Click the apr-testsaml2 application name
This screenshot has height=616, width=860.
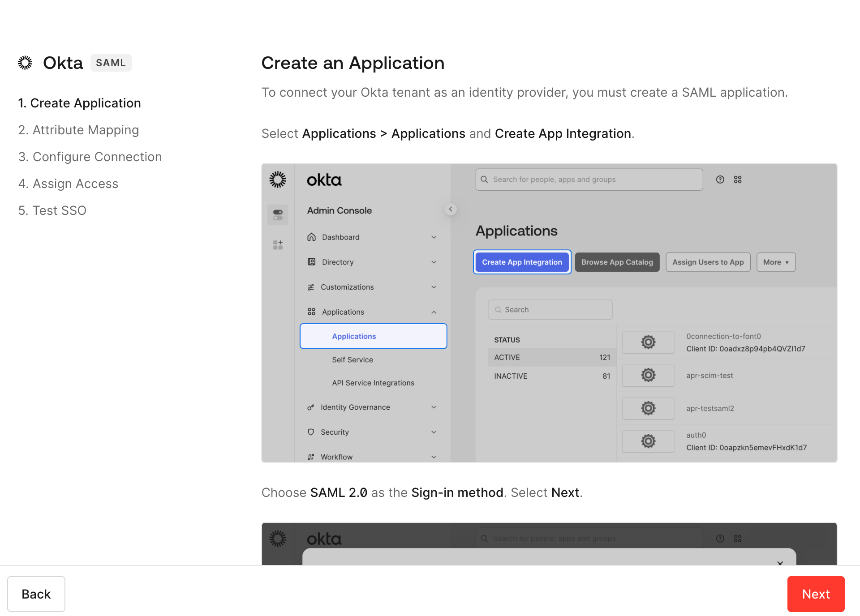[x=710, y=408]
